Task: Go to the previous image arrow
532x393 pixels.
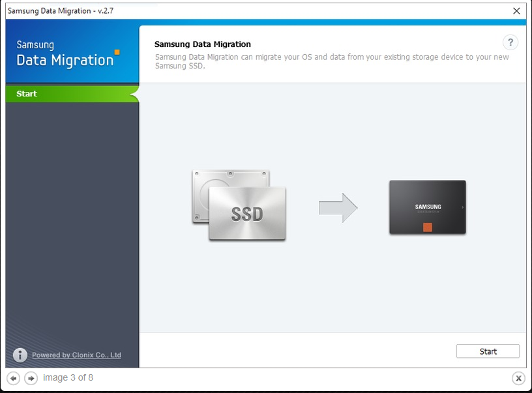Action: pos(13,378)
